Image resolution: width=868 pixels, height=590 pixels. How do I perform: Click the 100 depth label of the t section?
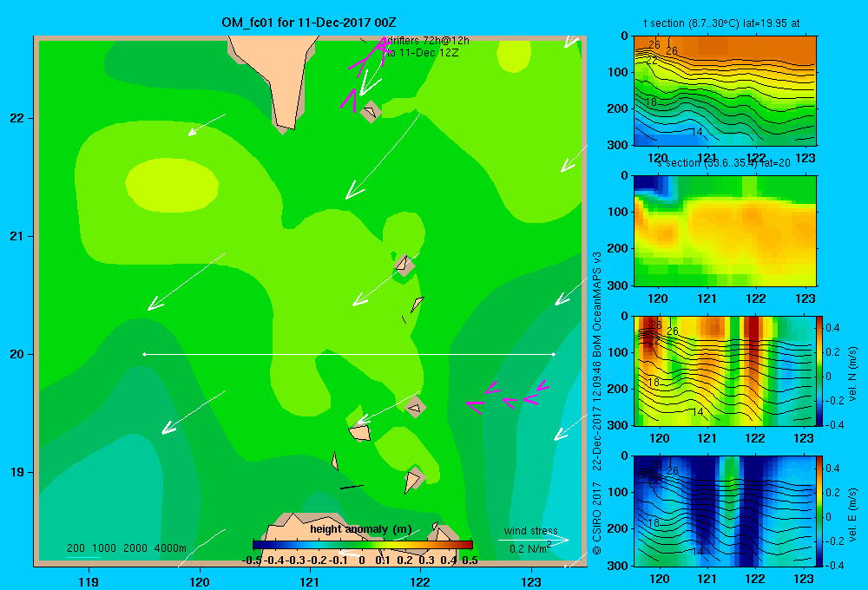coord(618,72)
